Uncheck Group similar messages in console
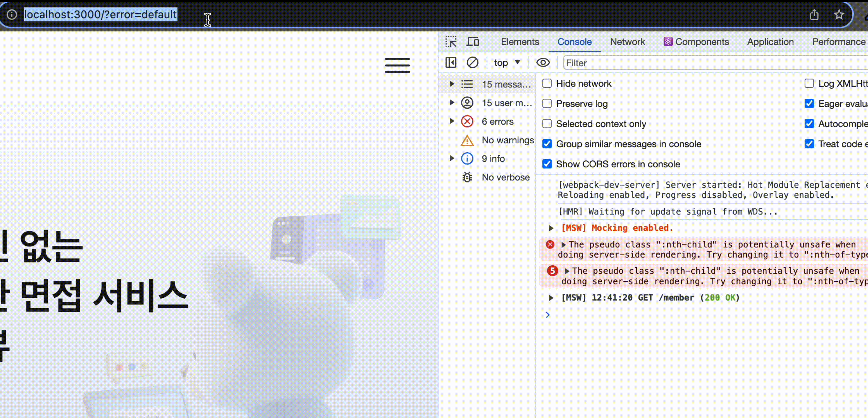The image size is (868, 418). tap(547, 144)
